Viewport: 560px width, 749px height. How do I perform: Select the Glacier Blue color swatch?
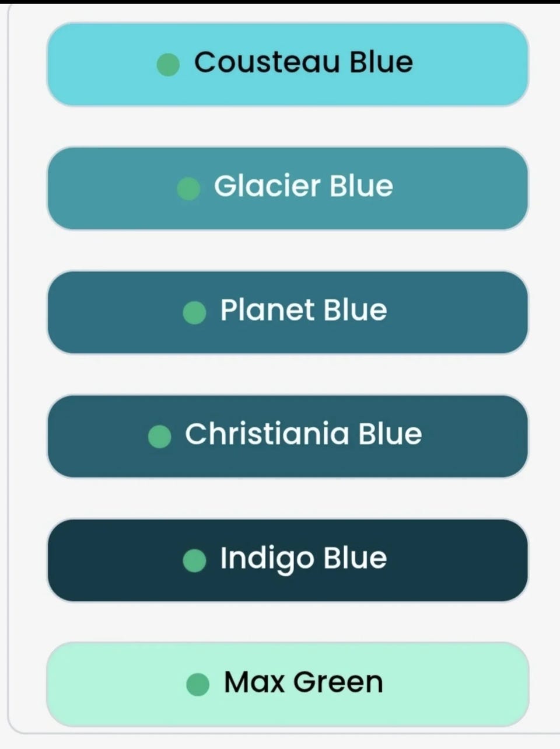point(288,188)
